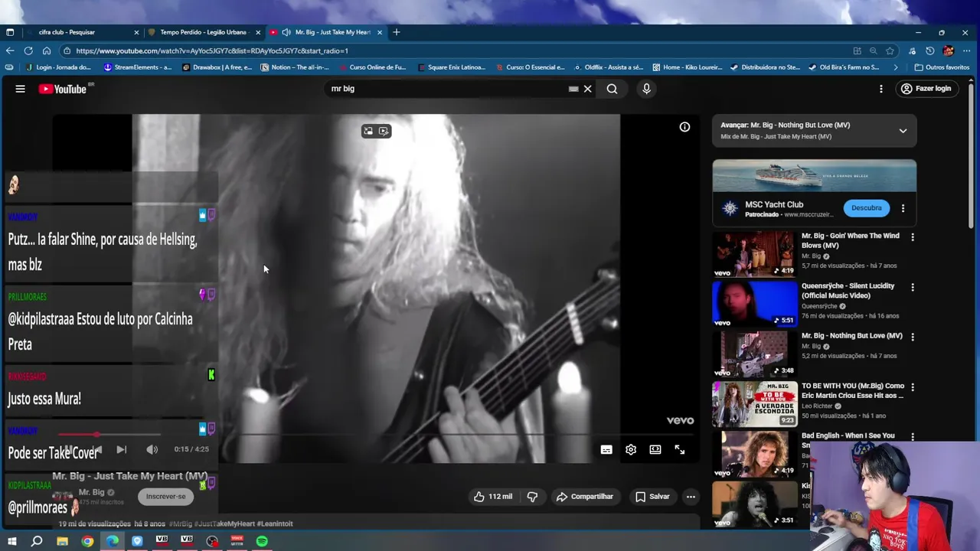980x551 pixels.
Task: Open Spotify from taskbar
Action: coord(262,541)
